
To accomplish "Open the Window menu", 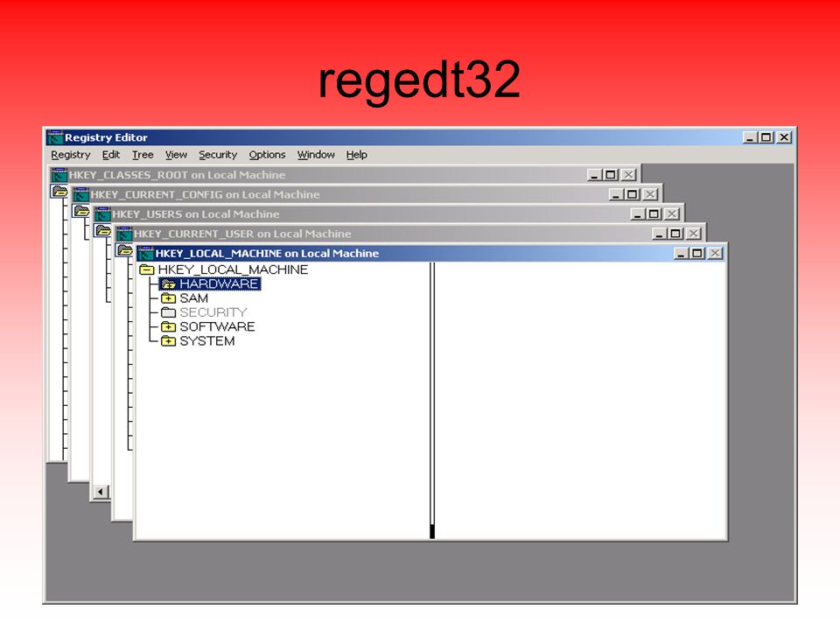I will point(316,155).
